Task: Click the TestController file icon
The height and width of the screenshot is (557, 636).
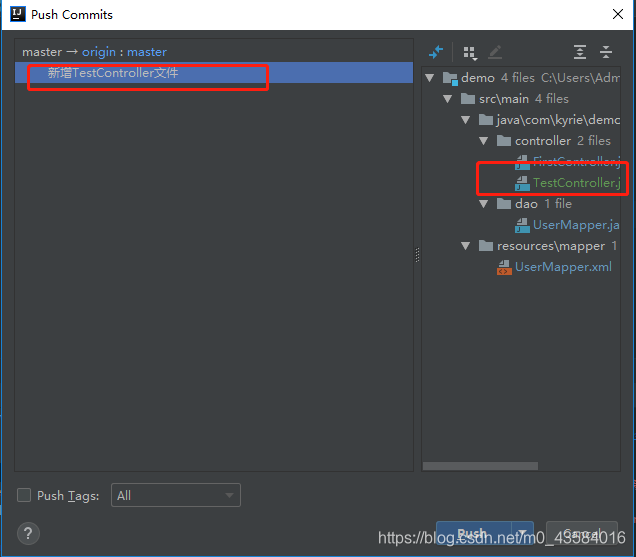Action: click(522, 183)
